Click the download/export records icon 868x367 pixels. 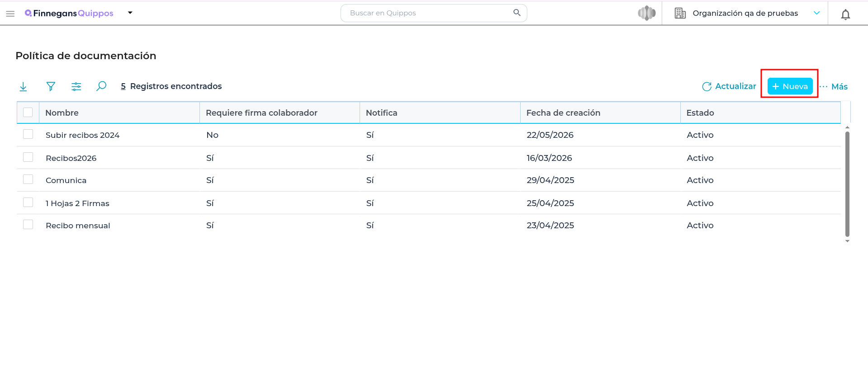[23, 86]
